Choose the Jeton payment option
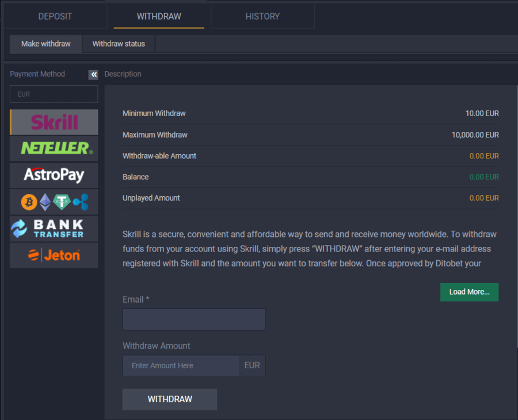 [x=54, y=255]
